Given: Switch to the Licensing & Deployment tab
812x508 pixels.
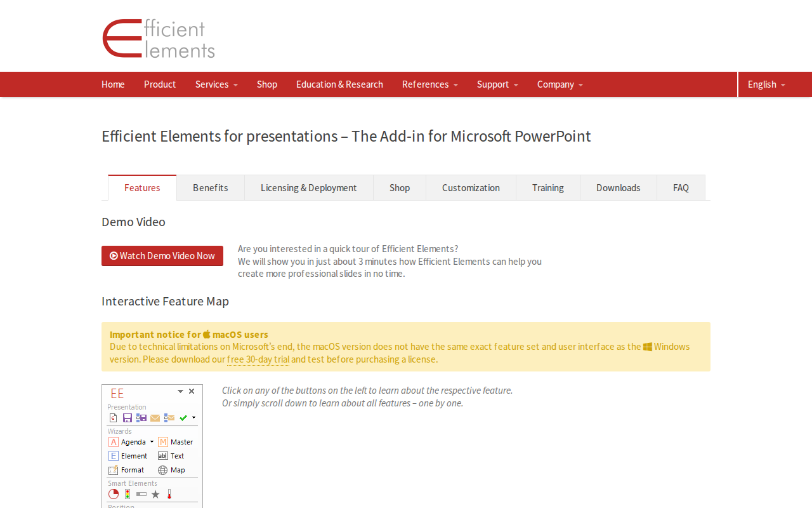Looking at the screenshot, I should tap(309, 188).
